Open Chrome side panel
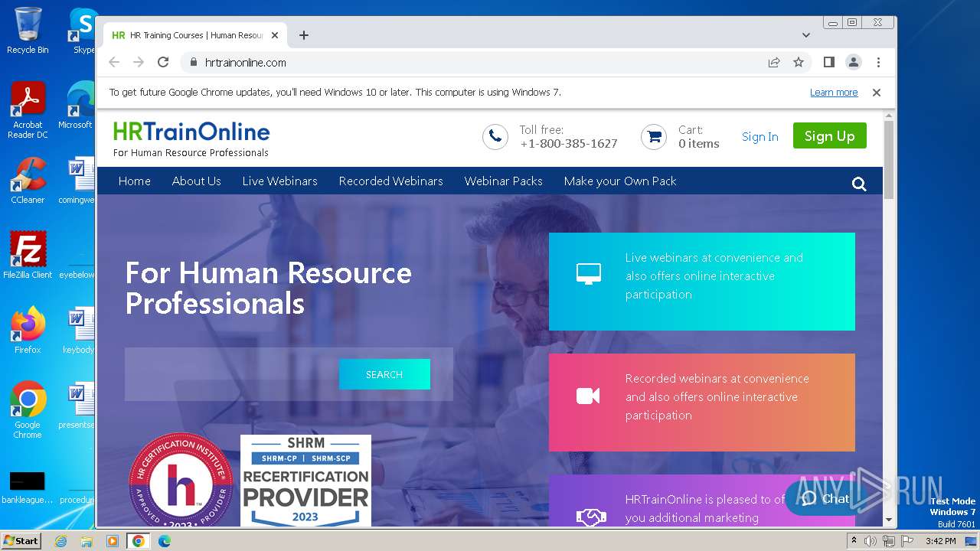Image resolution: width=980 pixels, height=551 pixels. (x=828, y=63)
